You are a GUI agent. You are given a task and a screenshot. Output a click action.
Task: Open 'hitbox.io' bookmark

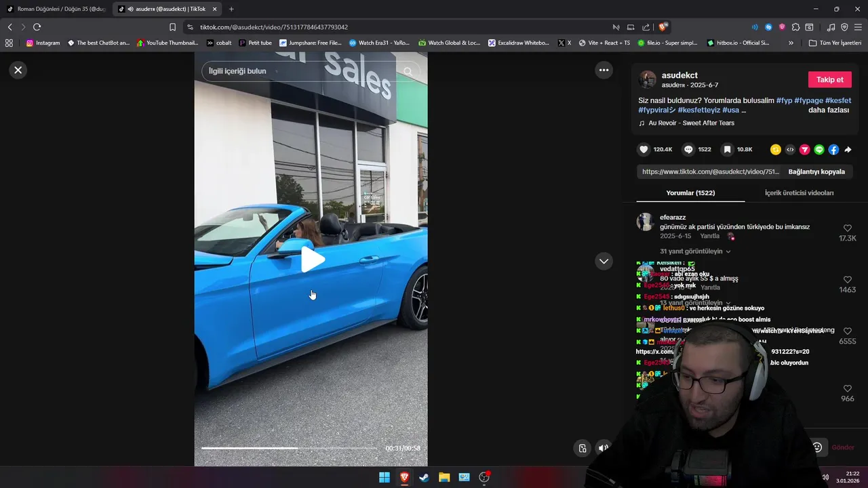[x=738, y=43]
